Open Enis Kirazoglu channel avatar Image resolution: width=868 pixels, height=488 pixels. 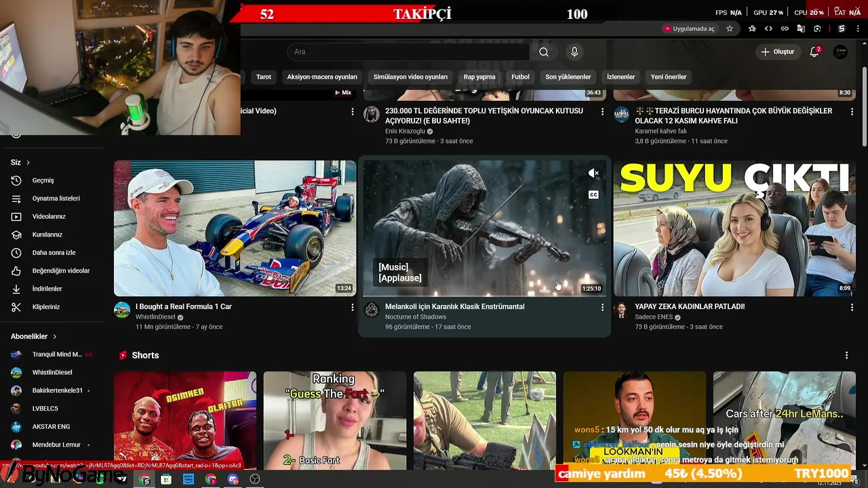click(372, 114)
